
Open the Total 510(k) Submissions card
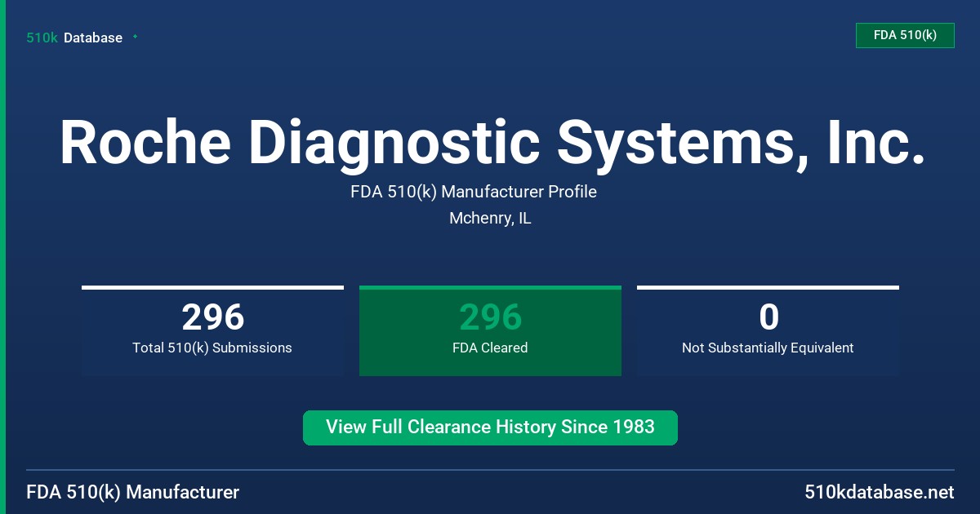coord(212,330)
